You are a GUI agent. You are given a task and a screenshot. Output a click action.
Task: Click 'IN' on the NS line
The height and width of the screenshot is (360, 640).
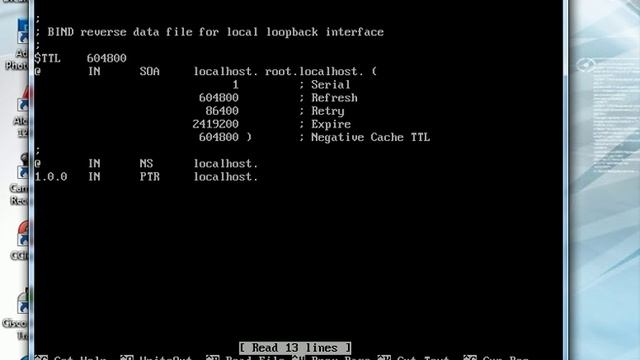click(x=94, y=164)
